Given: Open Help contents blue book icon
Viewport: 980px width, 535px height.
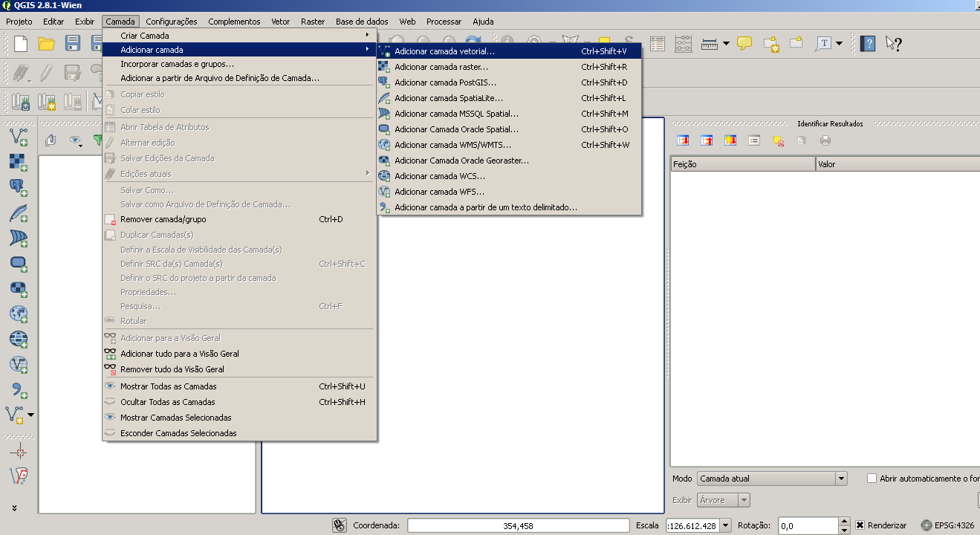Looking at the screenshot, I should click(x=867, y=44).
